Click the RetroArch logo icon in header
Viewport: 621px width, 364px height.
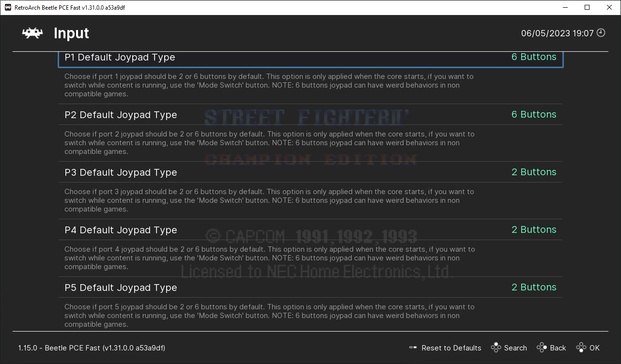click(x=31, y=33)
